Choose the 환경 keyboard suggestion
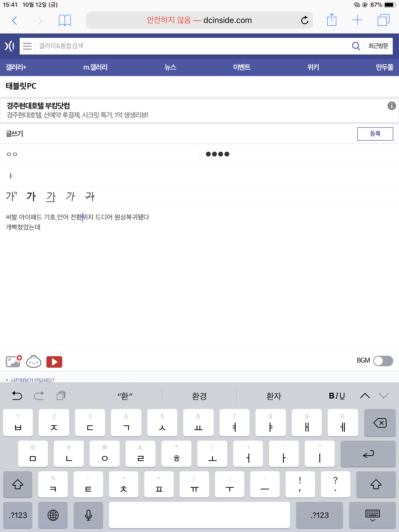The width and height of the screenshot is (399, 532). pos(199,396)
